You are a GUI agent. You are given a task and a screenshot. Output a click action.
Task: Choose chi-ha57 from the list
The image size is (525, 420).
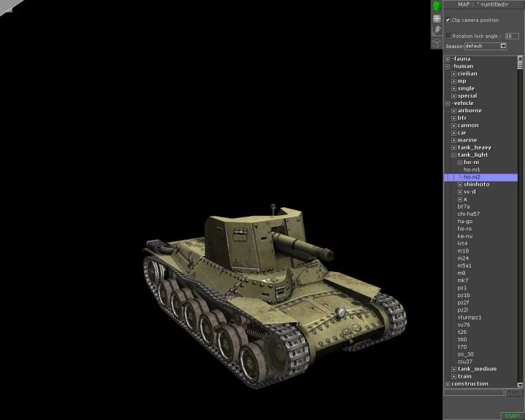pos(470,214)
